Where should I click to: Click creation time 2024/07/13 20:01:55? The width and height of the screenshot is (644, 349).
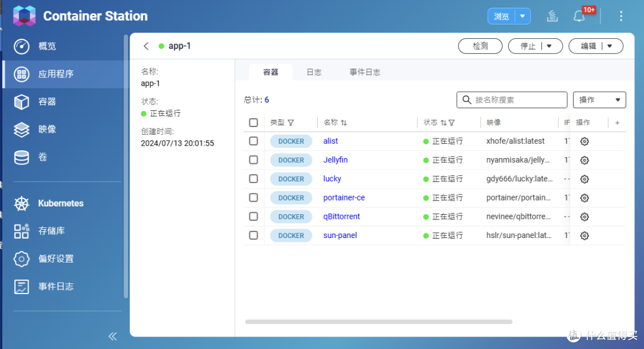(x=178, y=143)
